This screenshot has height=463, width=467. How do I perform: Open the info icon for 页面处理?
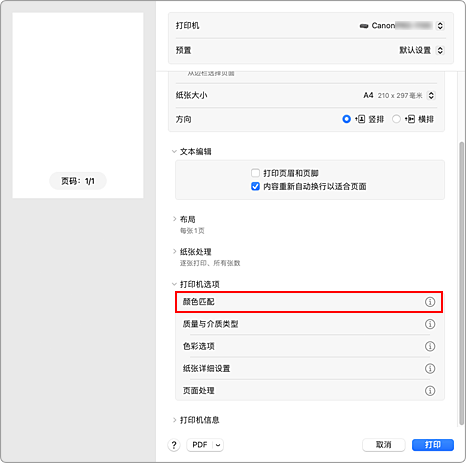click(430, 391)
